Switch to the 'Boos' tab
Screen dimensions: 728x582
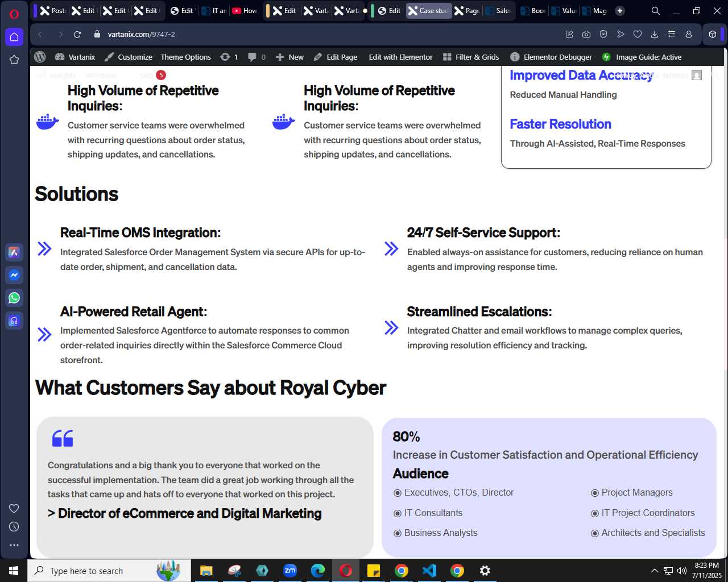532,11
